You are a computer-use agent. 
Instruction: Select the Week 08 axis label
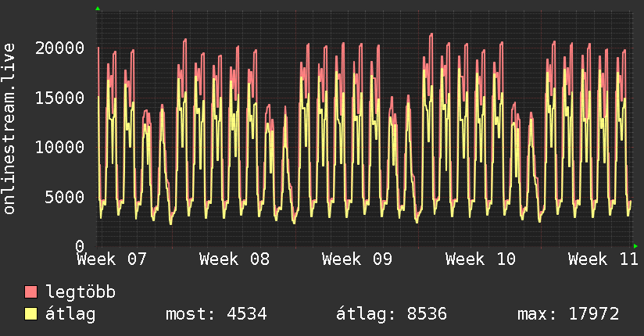[234, 259]
